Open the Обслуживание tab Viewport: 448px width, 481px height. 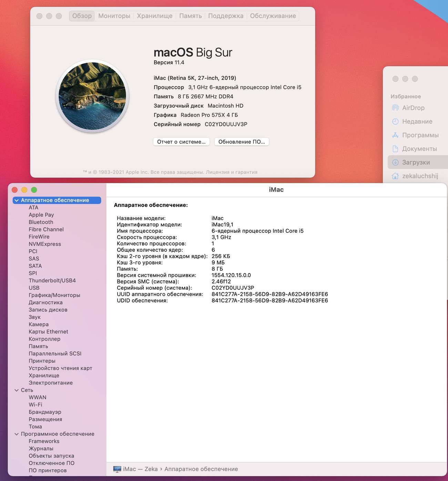coord(273,16)
